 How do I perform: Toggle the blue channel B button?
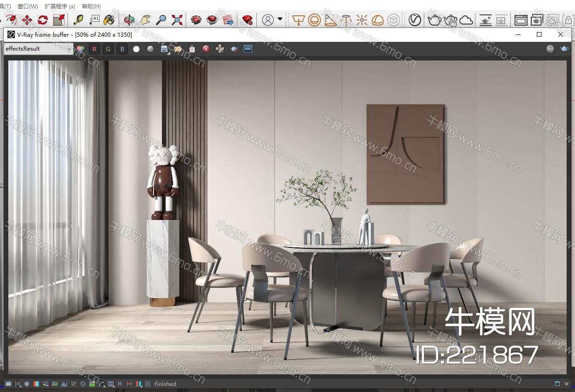122,49
